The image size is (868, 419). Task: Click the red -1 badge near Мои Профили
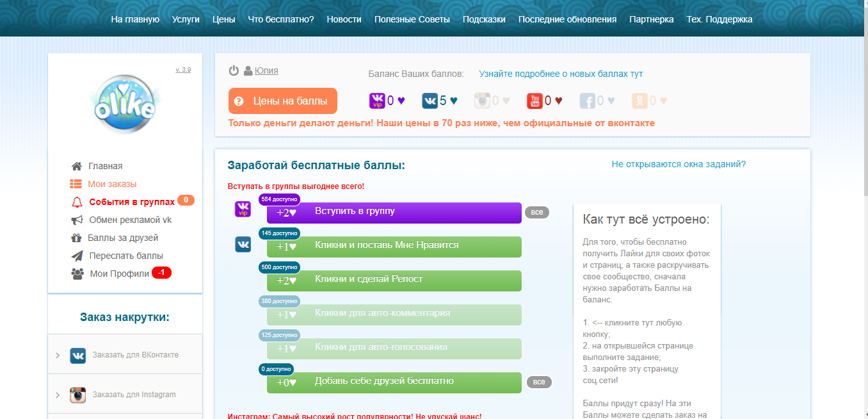click(x=161, y=273)
